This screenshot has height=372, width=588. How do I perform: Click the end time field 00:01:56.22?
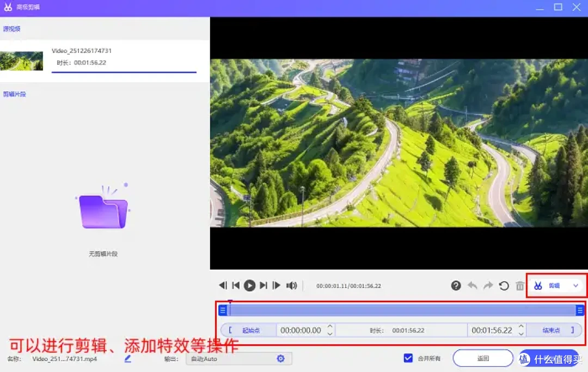[492, 331]
